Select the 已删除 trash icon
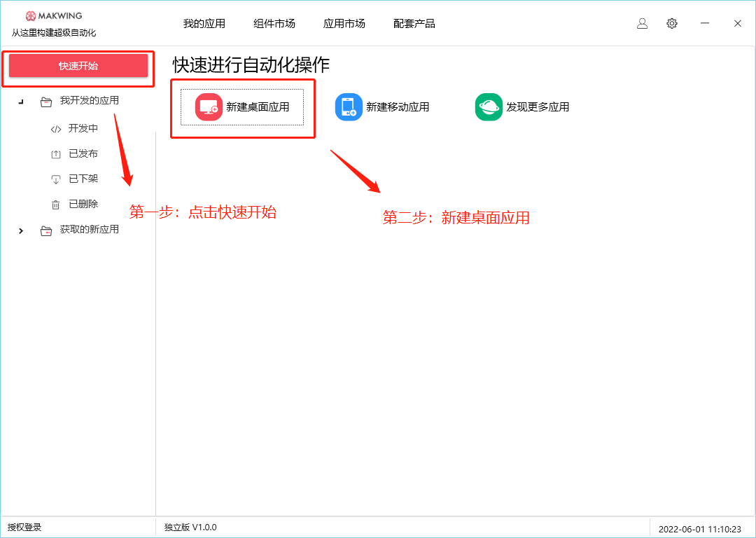The image size is (756, 538). click(x=57, y=204)
